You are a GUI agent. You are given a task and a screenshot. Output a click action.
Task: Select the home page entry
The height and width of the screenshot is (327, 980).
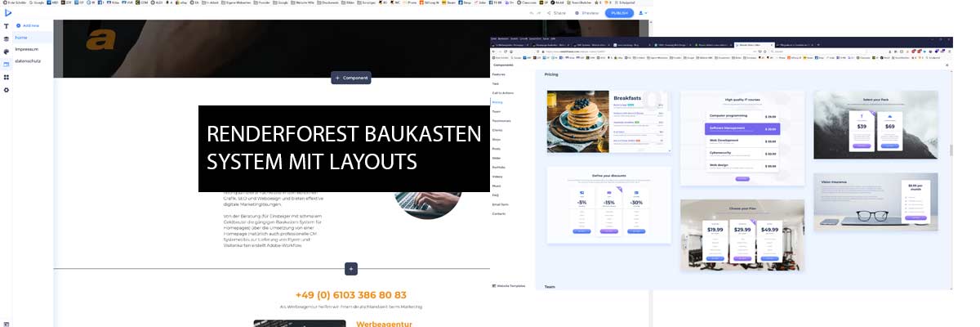click(x=33, y=38)
